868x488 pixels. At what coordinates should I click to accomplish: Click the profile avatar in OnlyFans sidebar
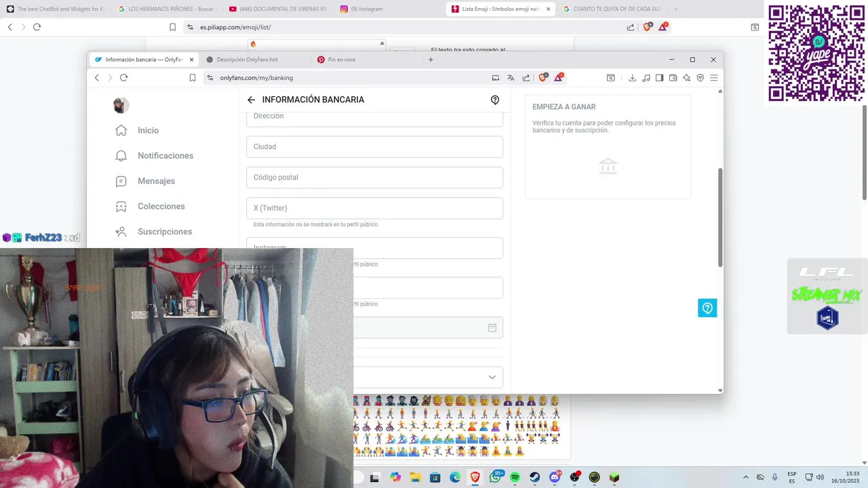tap(121, 105)
